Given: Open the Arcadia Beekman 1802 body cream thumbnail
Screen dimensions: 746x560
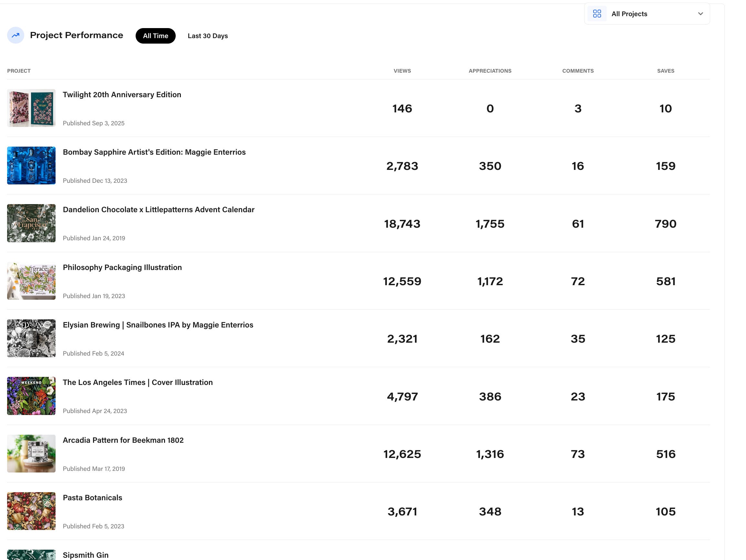Looking at the screenshot, I should 31,453.
